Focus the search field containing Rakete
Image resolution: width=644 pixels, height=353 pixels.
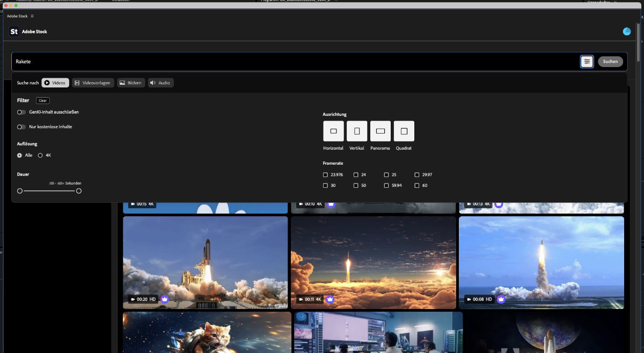click(295, 62)
